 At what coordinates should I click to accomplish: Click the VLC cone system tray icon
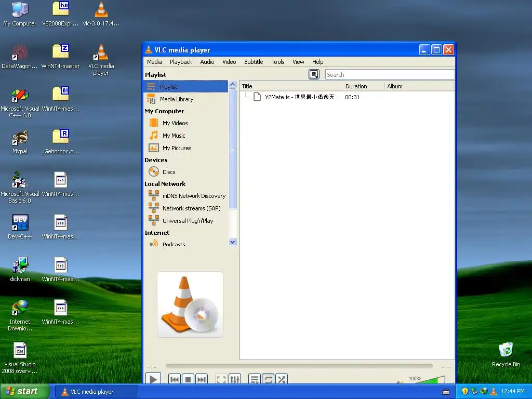coord(494,392)
